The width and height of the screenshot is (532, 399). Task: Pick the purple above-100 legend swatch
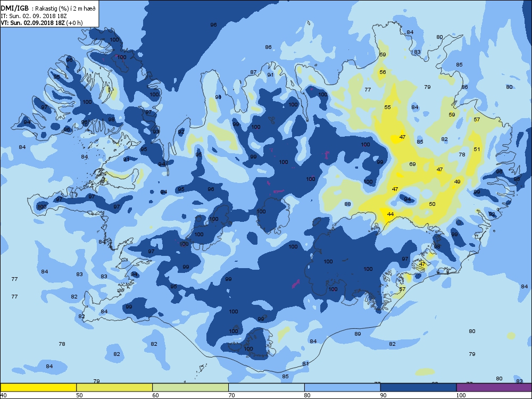point(494,387)
